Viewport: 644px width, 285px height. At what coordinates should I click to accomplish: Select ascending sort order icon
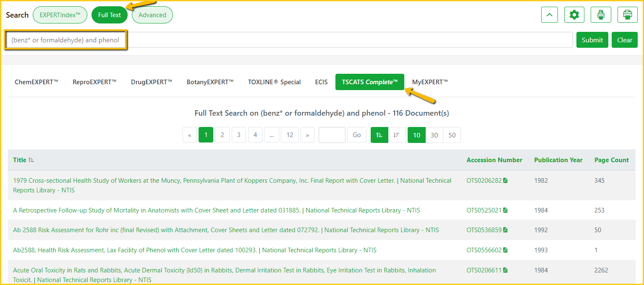(380, 135)
